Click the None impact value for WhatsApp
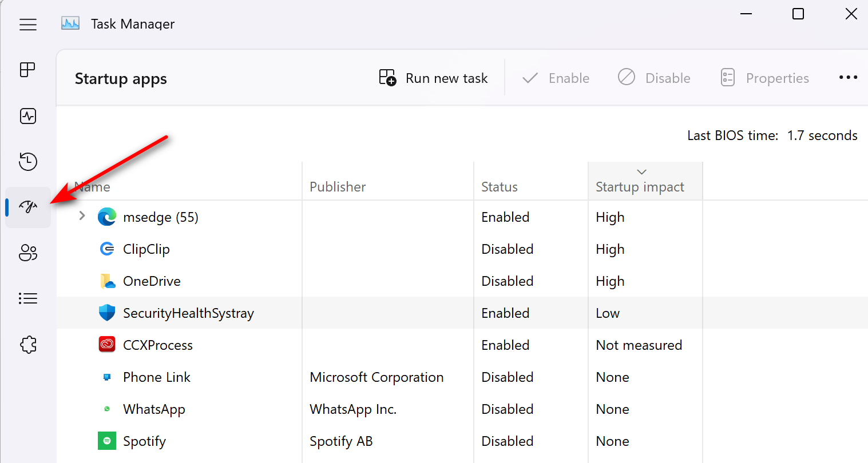The height and width of the screenshot is (463, 868). (612, 409)
